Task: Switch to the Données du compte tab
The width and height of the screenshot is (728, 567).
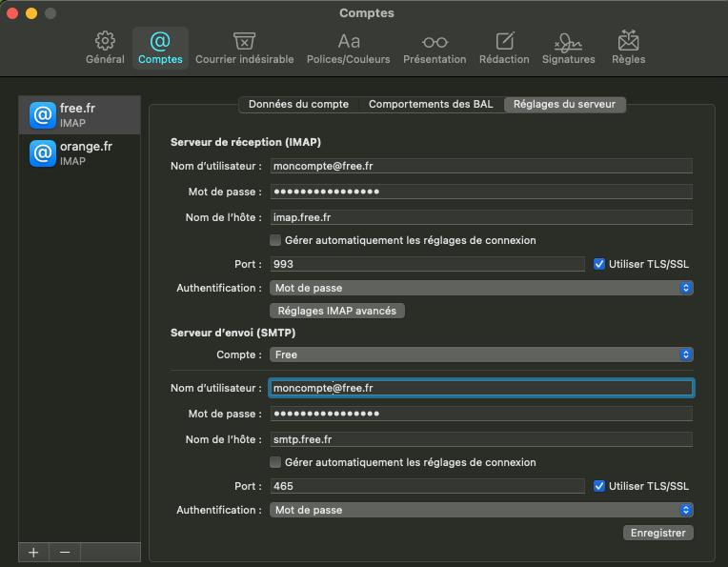Action: (298, 104)
